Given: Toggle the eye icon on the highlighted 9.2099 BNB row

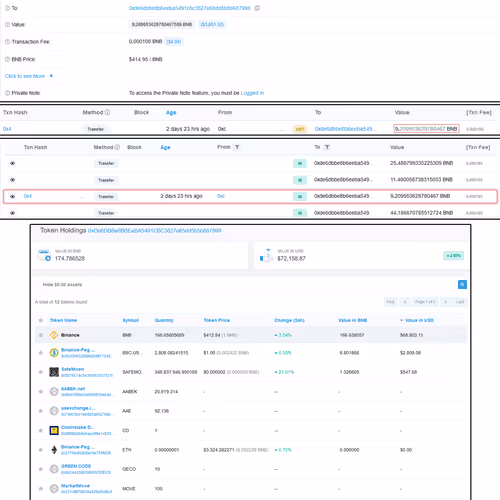Looking at the screenshot, I should point(13,196).
